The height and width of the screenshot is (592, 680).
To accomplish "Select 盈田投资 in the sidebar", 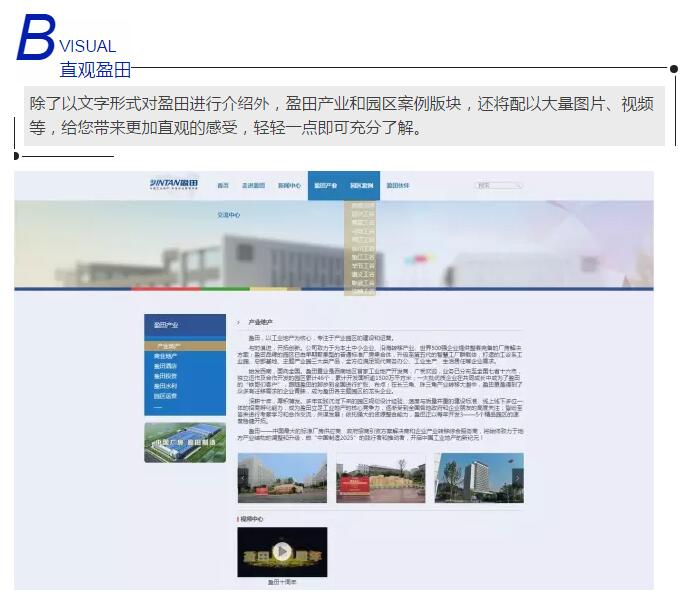I will click(165, 376).
